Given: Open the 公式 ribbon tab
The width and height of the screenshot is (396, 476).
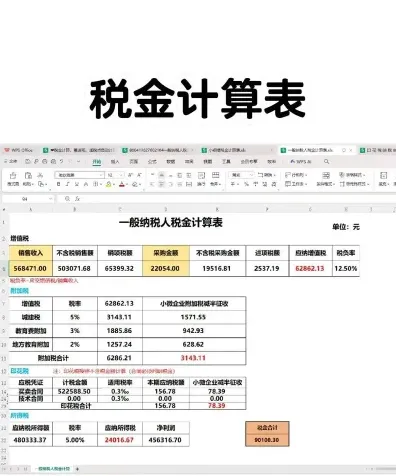Looking at the screenshot, I should pos(152,161).
